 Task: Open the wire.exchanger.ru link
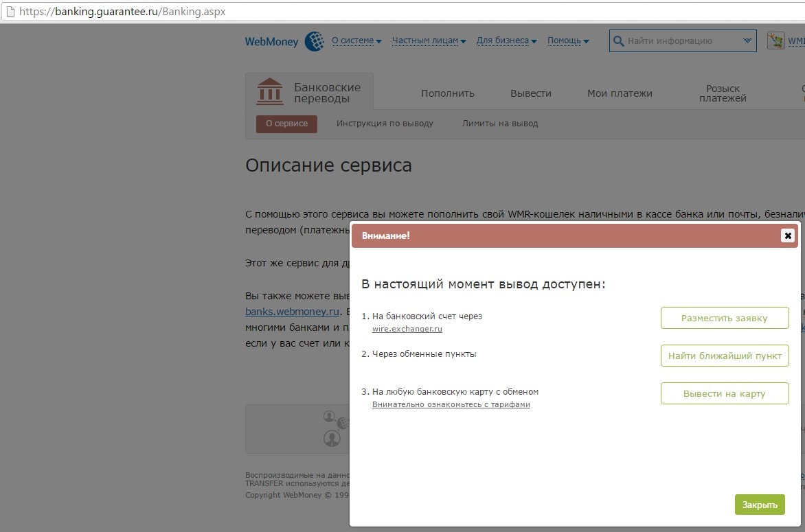click(x=407, y=329)
